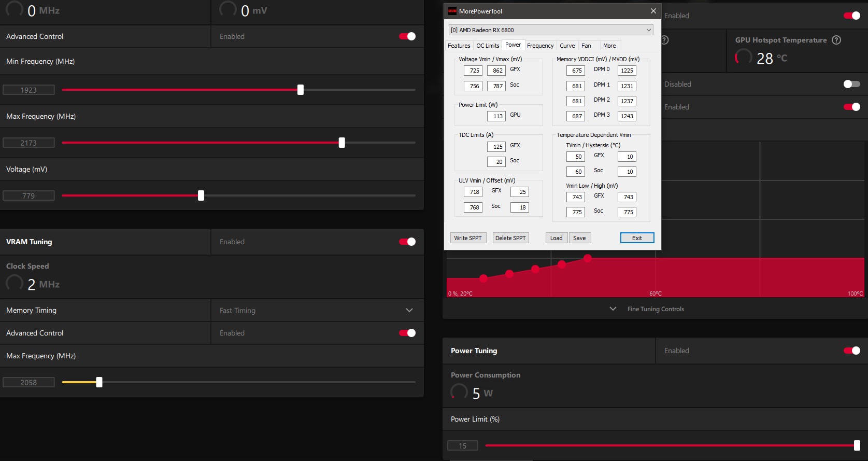This screenshot has height=461, width=868.
Task: Toggle GPU Advanced Control switch off
Action: point(407,36)
